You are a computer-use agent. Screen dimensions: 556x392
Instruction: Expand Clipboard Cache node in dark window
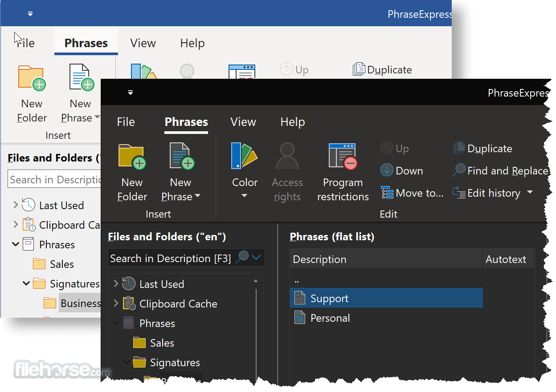click(x=116, y=303)
